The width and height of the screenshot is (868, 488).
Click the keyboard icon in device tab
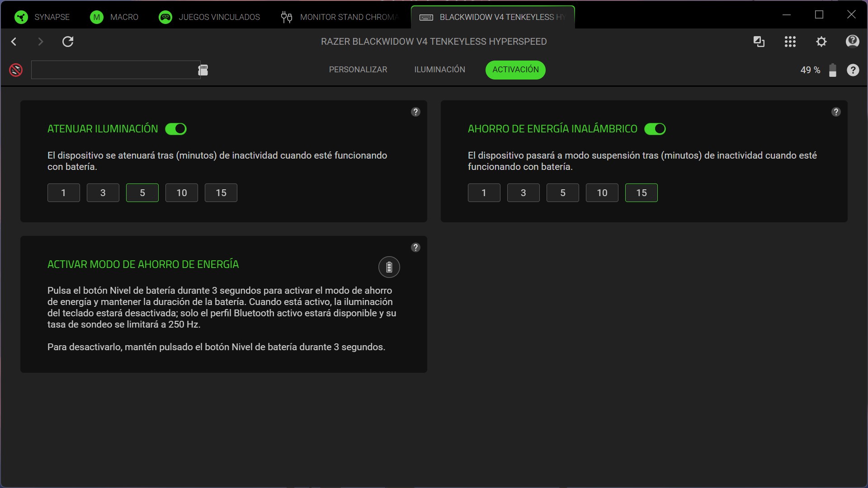tap(426, 17)
